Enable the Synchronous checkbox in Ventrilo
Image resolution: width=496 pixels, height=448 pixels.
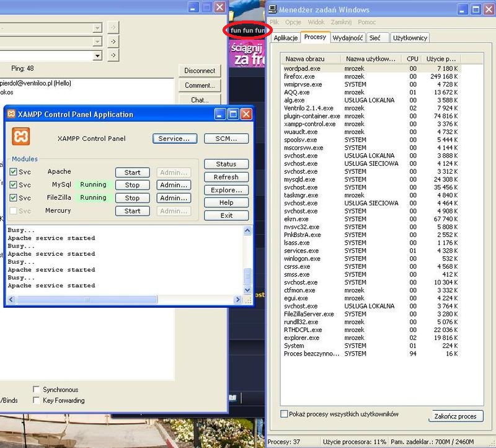pyautogui.click(x=37, y=389)
